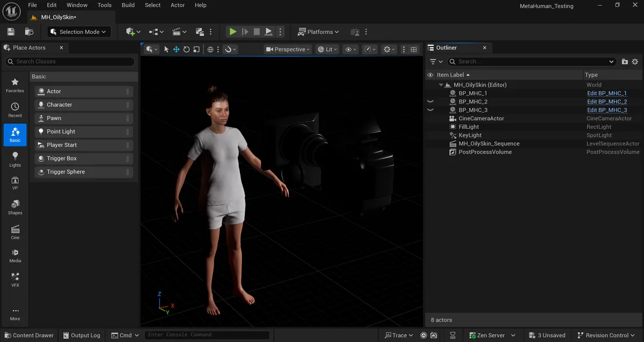Click the VR/remote device icon after Platforms

[355, 32]
